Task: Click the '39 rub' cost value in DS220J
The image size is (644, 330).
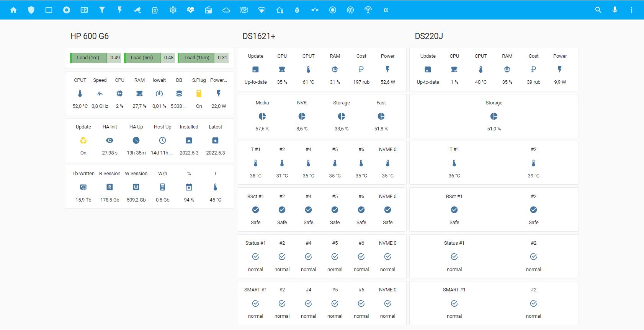Action: click(533, 82)
